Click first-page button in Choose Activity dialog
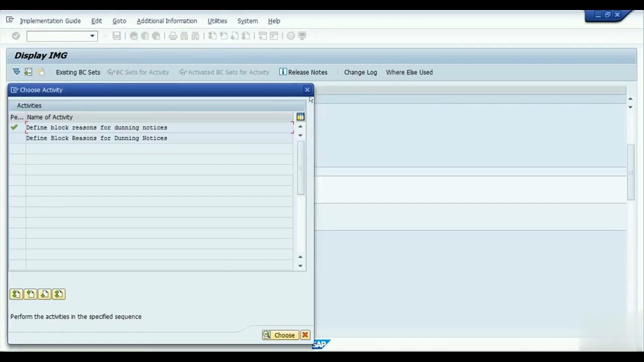This screenshot has width=644, height=362. tap(16, 294)
